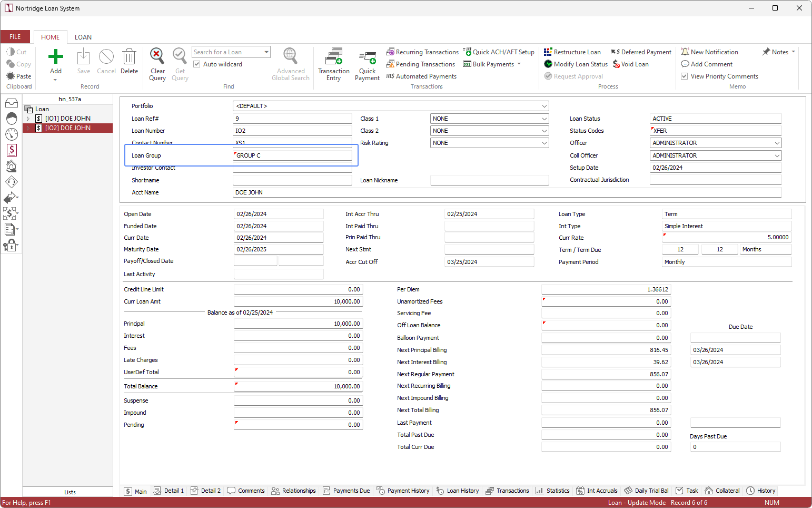Open the Search for a Loan dropdown
This screenshot has height=508, width=812.
(266, 52)
